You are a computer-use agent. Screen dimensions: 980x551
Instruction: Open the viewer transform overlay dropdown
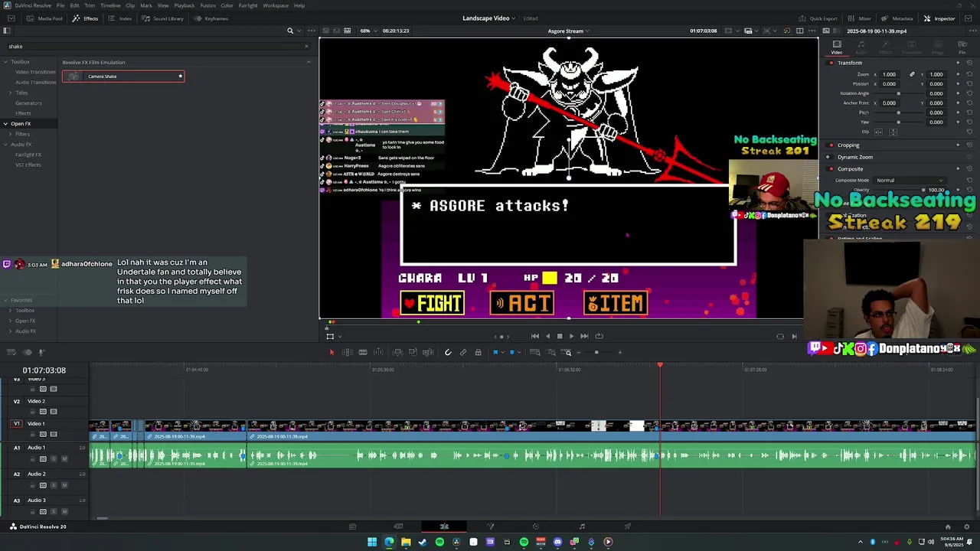[x=339, y=336]
